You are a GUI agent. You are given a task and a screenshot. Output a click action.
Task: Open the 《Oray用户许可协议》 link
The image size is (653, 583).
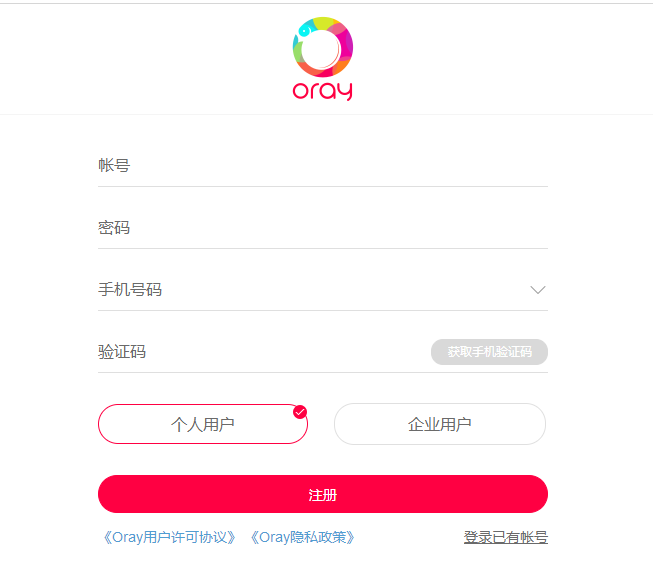[170, 537]
